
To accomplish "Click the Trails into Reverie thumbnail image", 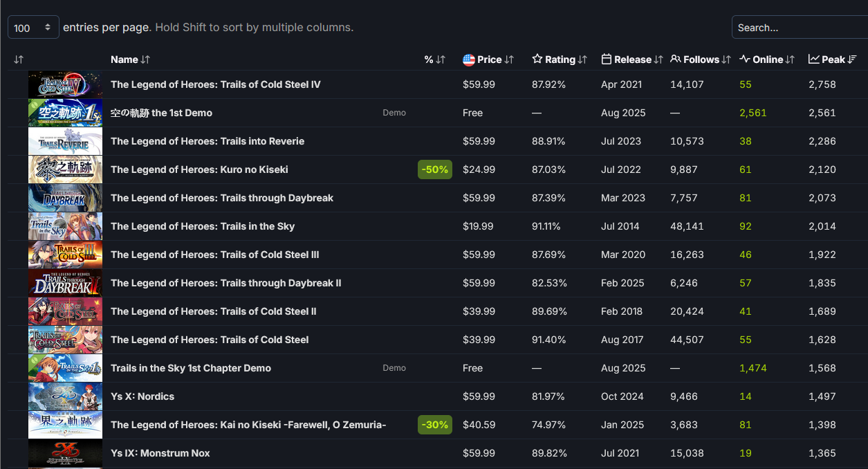I will (x=65, y=141).
